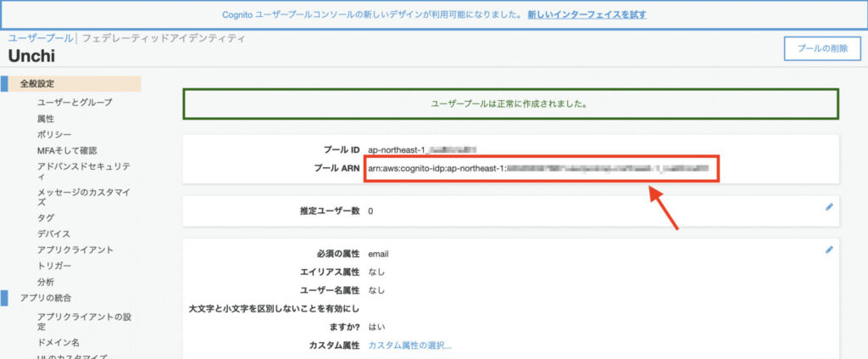Screen dimensions: 868x359
Task: Open ポリシー sidebar item
Action: 53,135
